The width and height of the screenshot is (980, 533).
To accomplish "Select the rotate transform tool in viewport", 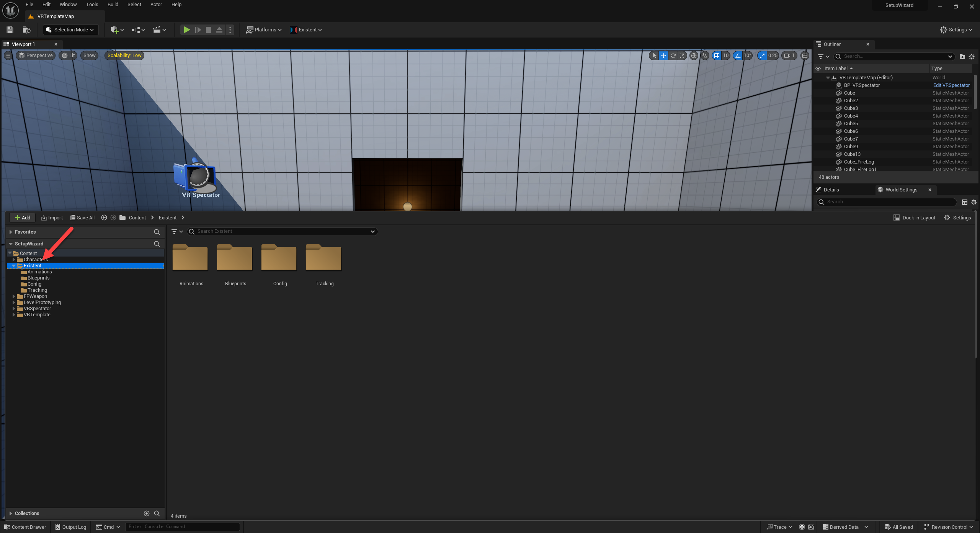I will (x=673, y=56).
